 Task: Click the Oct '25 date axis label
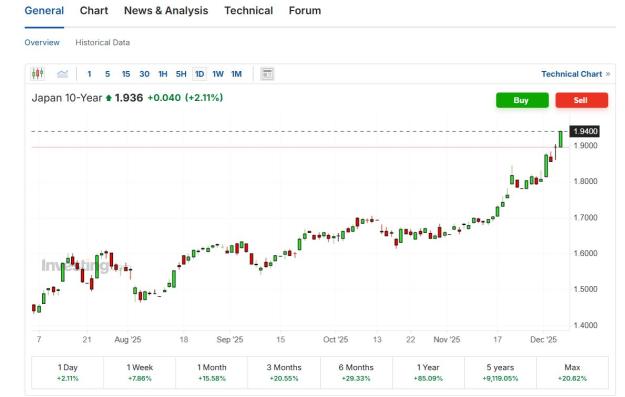(335, 340)
